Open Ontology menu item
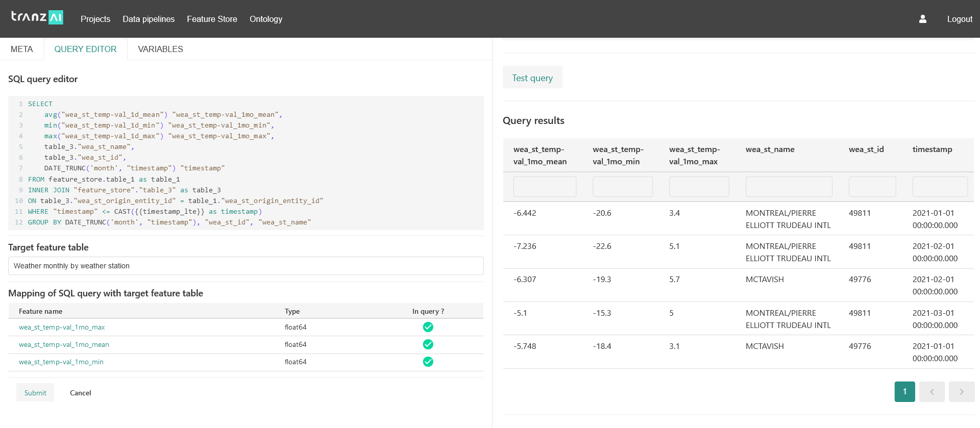 pos(266,19)
